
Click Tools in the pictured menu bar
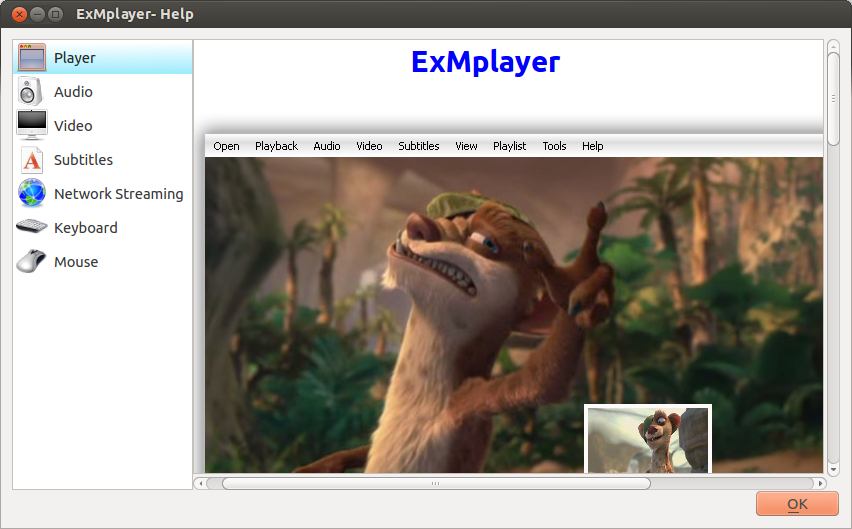[x=554, y=146]
